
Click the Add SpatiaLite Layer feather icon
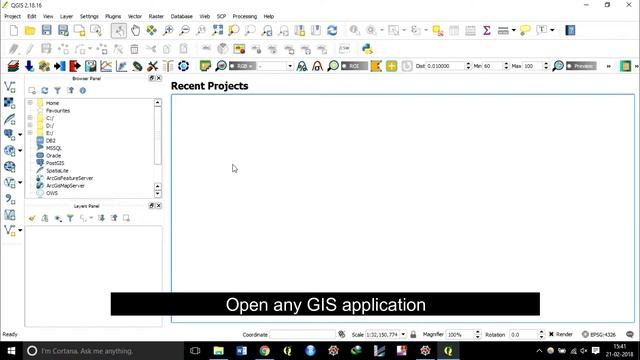tap(10, 119)
